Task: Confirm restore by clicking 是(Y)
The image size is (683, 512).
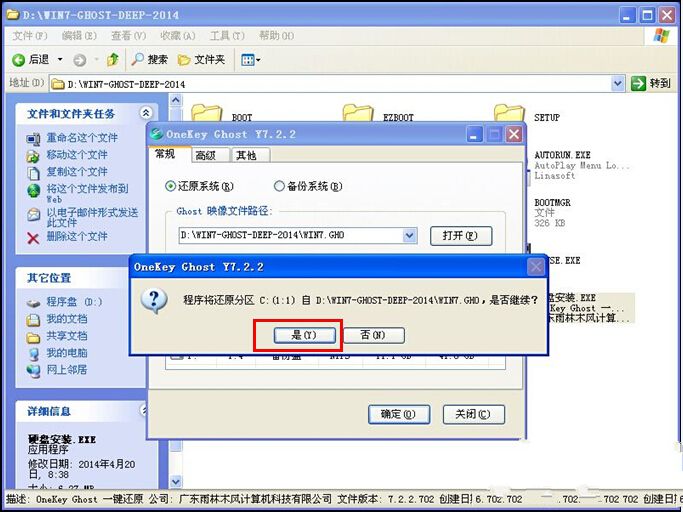Action: tap(298, 335)
